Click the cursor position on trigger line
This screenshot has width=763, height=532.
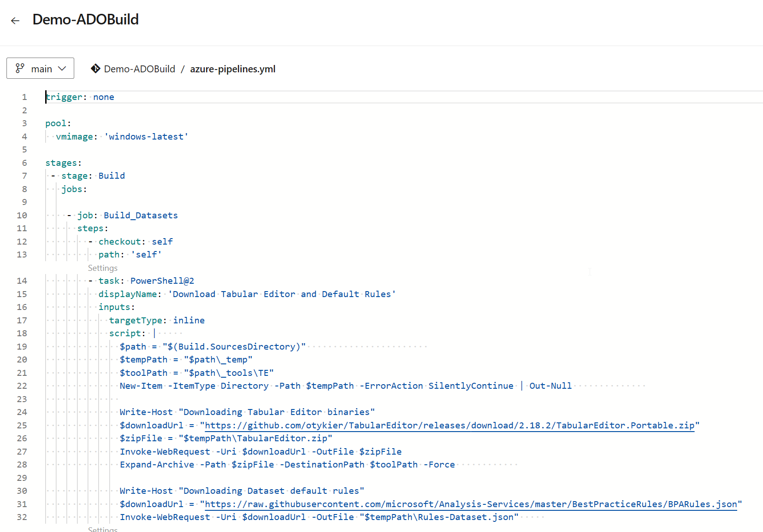[x=46, y=97]
